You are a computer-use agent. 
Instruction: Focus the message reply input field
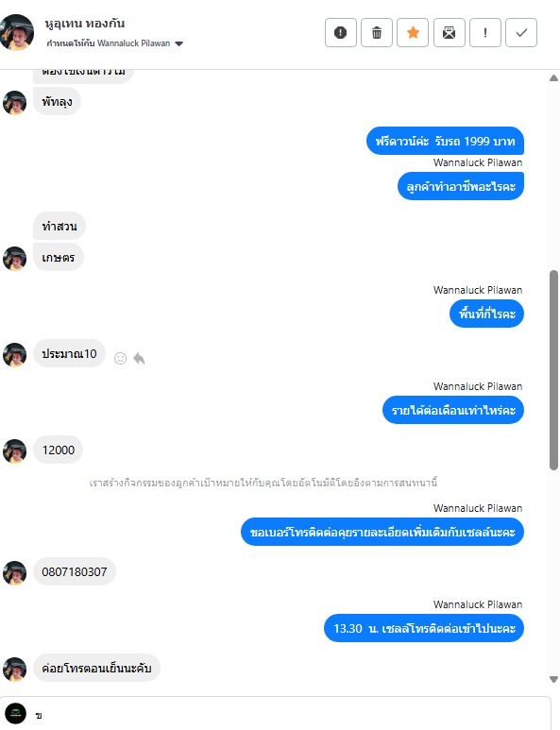click(291, 715)
